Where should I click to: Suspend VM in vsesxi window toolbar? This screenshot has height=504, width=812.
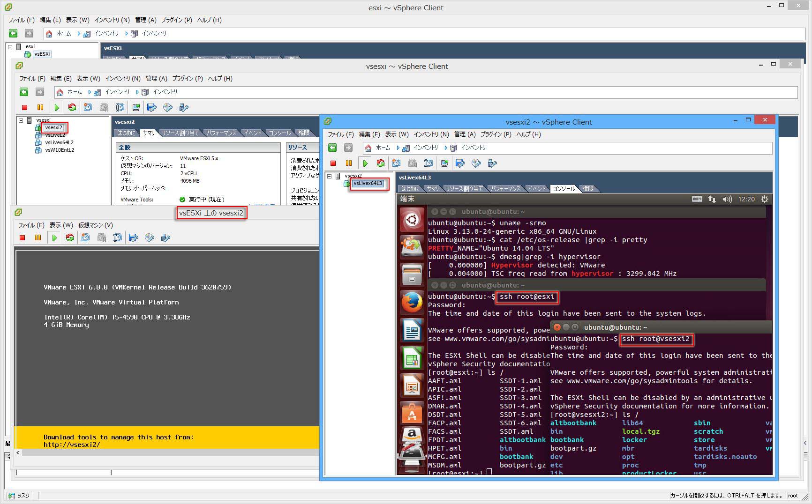coord(40,107)
